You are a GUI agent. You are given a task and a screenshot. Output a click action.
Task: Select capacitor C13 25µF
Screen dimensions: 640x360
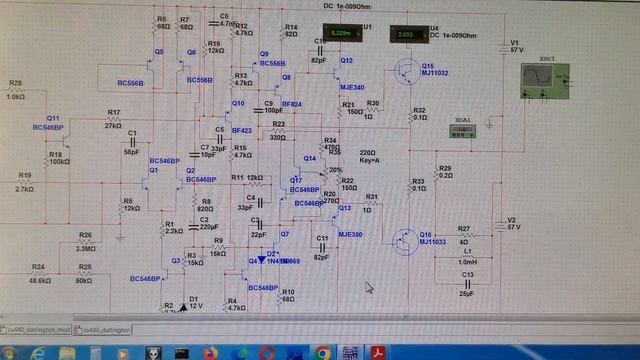pyautogui.click(x=468, y=284)
